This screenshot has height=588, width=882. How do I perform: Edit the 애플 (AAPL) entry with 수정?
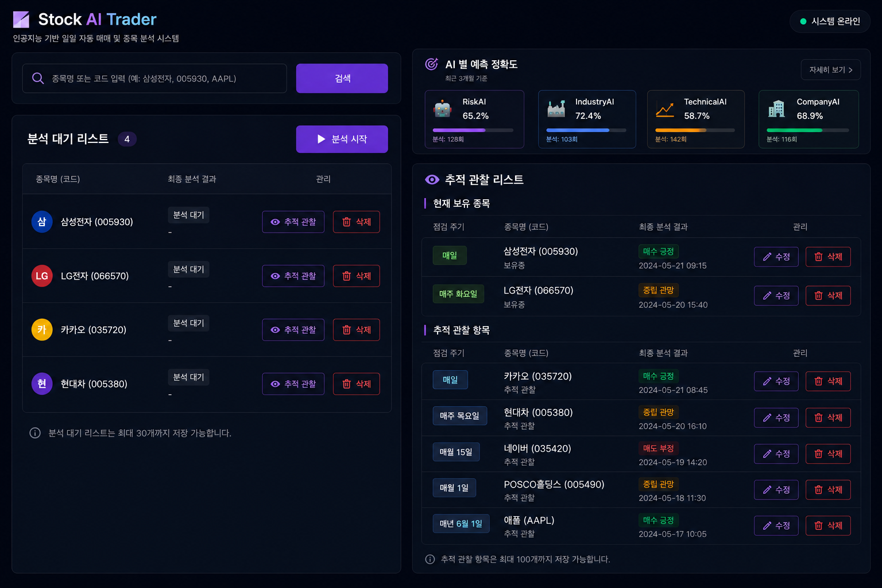click(776, 525)
